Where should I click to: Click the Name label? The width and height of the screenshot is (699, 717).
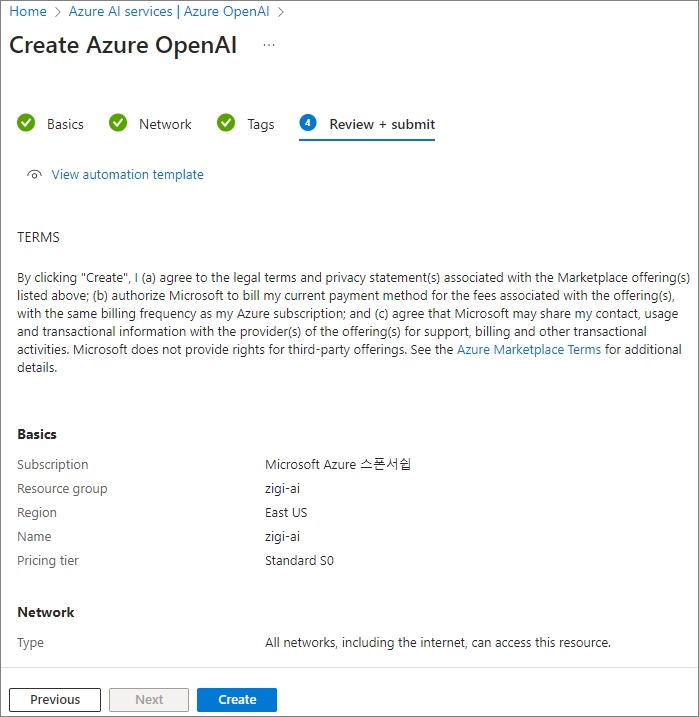click(34, 537)
